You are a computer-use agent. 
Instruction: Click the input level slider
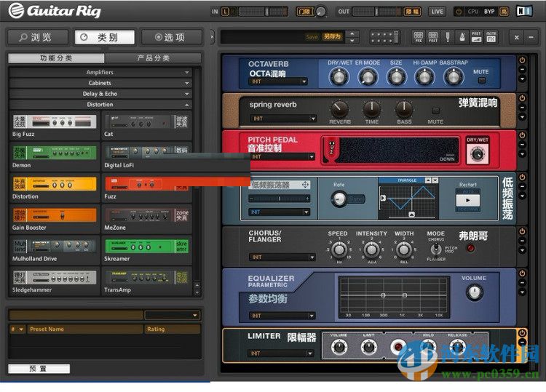coord(263,12)
